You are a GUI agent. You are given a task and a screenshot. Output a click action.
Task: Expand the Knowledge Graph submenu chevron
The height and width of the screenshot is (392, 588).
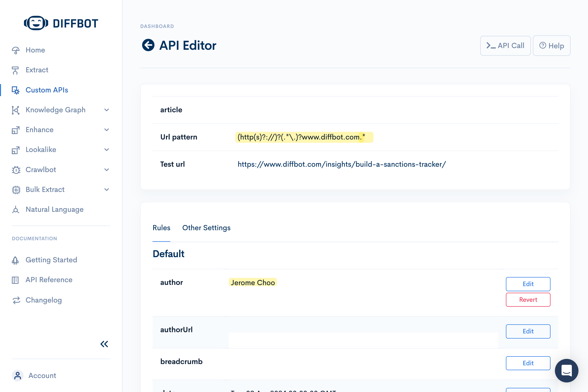(107, 110)
